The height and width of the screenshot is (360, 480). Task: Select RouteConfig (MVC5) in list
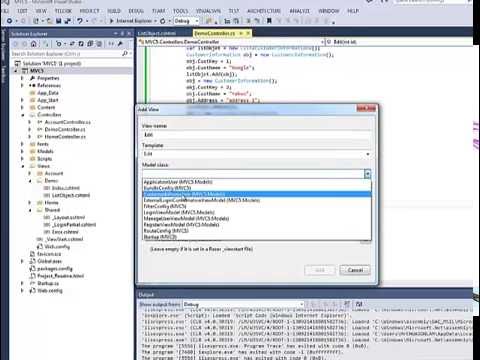(x=257, y=231)
